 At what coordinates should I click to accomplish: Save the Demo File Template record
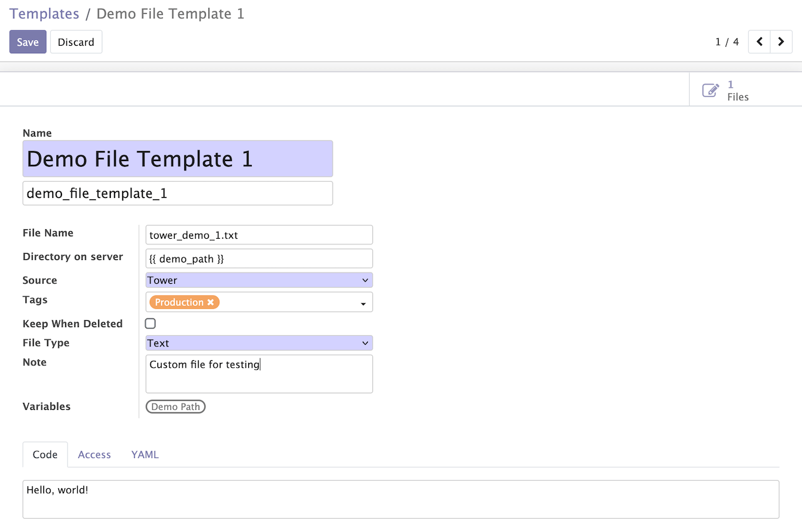click(28, 41)
